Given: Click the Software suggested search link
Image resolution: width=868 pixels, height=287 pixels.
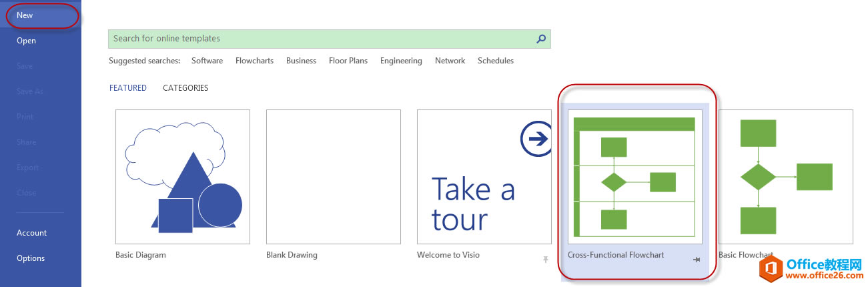Looking at the screenshot, I should (207, 61).
